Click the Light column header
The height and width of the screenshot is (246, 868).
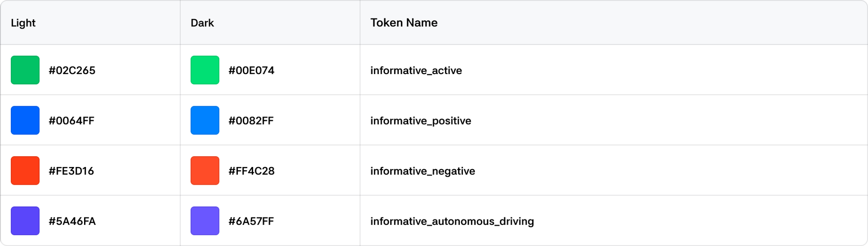pos(23,23)
